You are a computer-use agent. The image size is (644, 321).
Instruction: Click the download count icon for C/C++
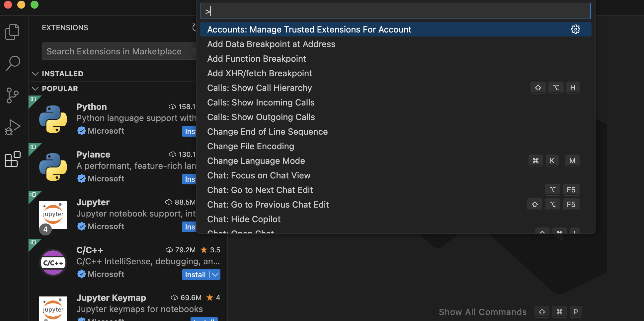169,250
